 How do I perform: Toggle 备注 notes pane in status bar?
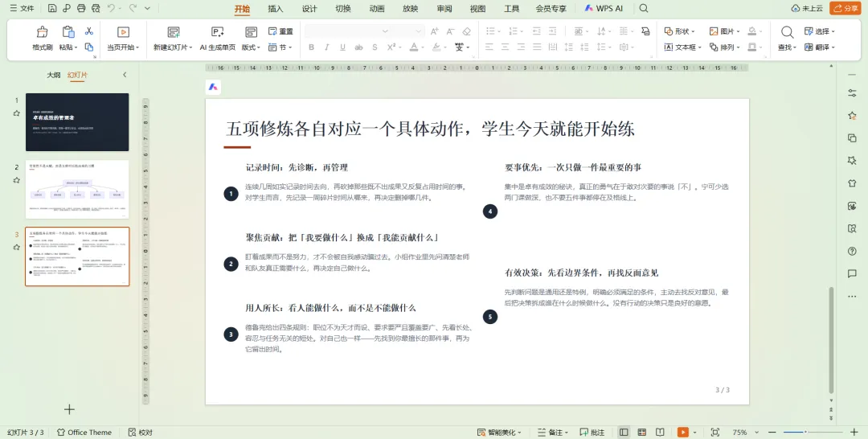(x=551, y=433)
